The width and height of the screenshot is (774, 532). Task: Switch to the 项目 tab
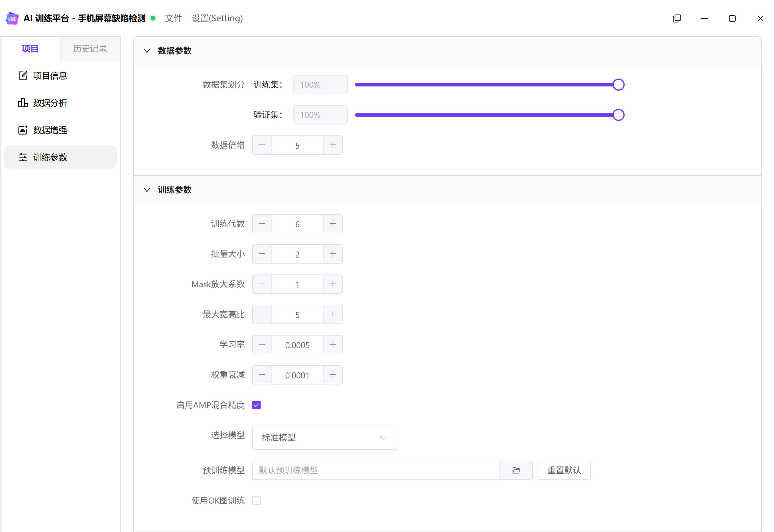point(30,49)
